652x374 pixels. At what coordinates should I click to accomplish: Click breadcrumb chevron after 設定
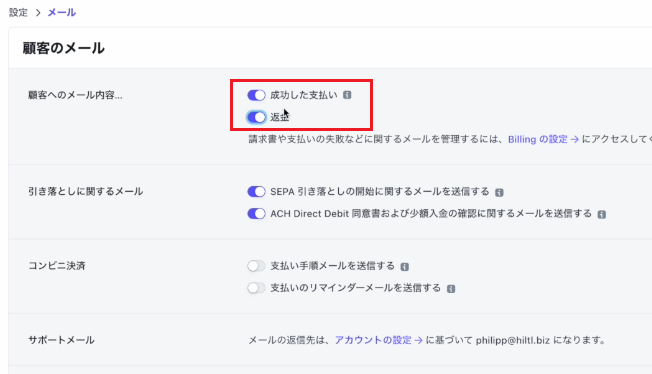(x=38, y=12)
